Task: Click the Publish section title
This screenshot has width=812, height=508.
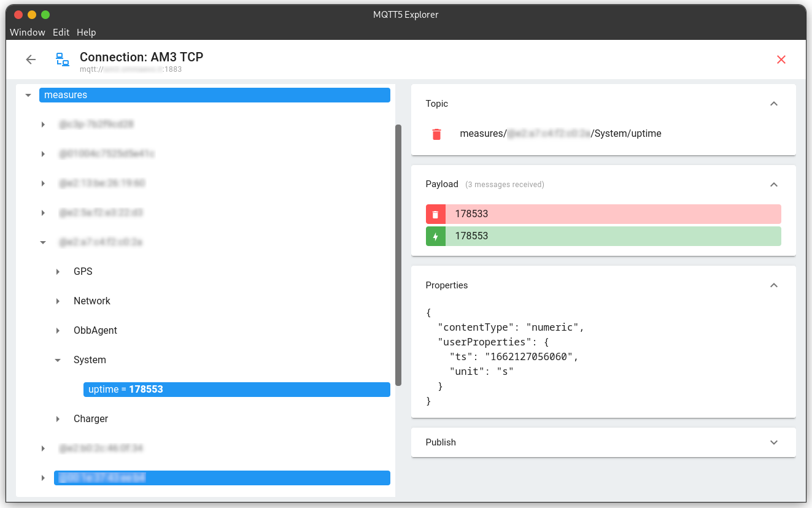Action: tap(441, 442)
